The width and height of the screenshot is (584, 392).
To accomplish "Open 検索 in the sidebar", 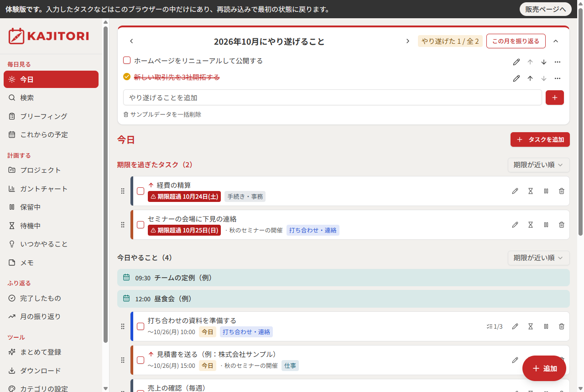I will coord(51,98).
